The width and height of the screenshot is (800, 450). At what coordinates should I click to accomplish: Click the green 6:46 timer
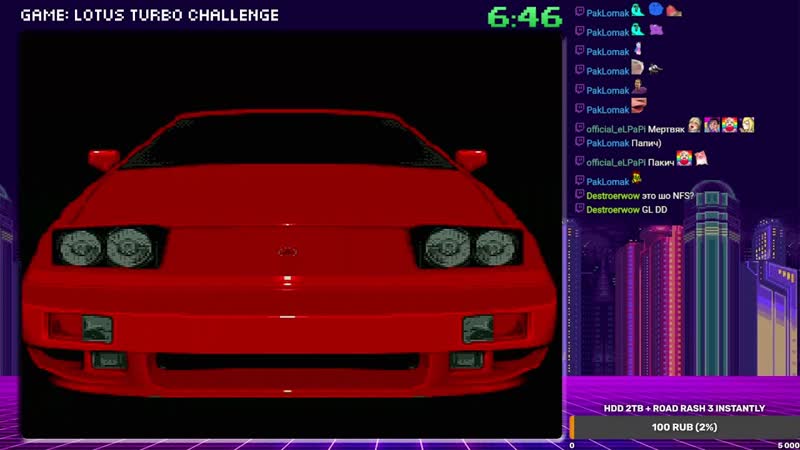[x=524, y=17]
